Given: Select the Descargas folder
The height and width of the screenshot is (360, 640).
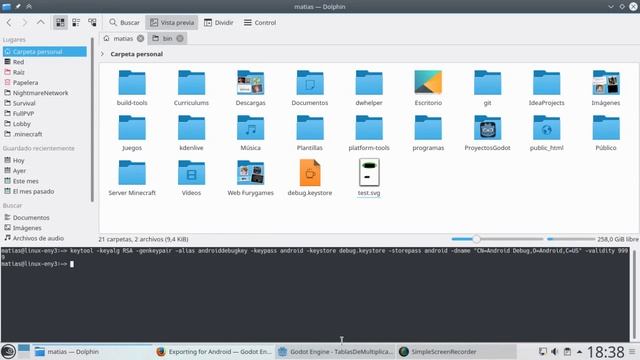Looking at the screenshot, I should (x=250, y=88).
